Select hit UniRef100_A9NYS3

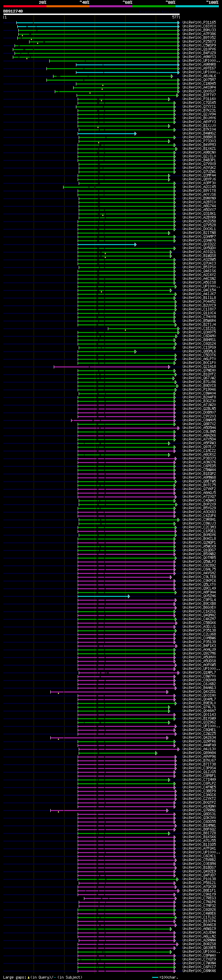pyautogui.click(x=199, y=57)
